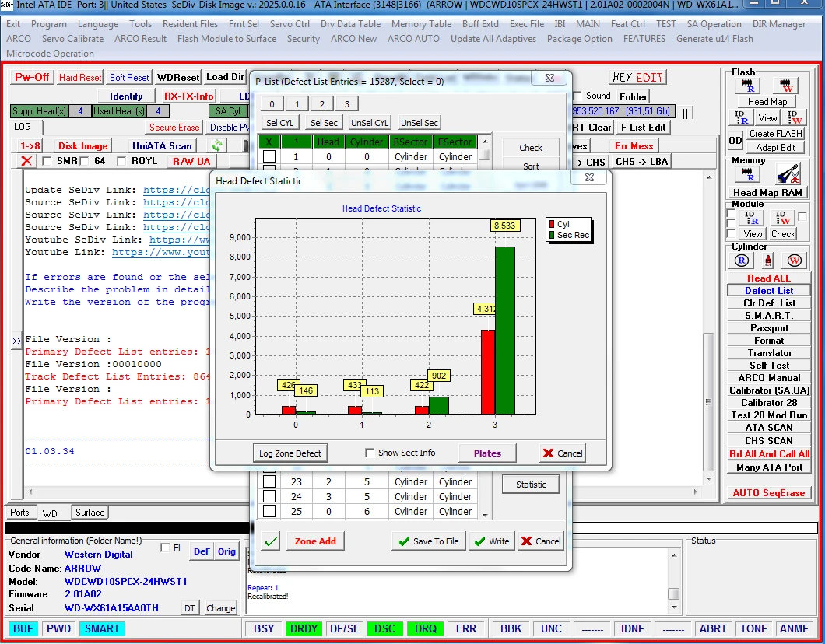Click the Module ID write icon
The width and height of the screenshot is (825, 644).
click(782, 217)
